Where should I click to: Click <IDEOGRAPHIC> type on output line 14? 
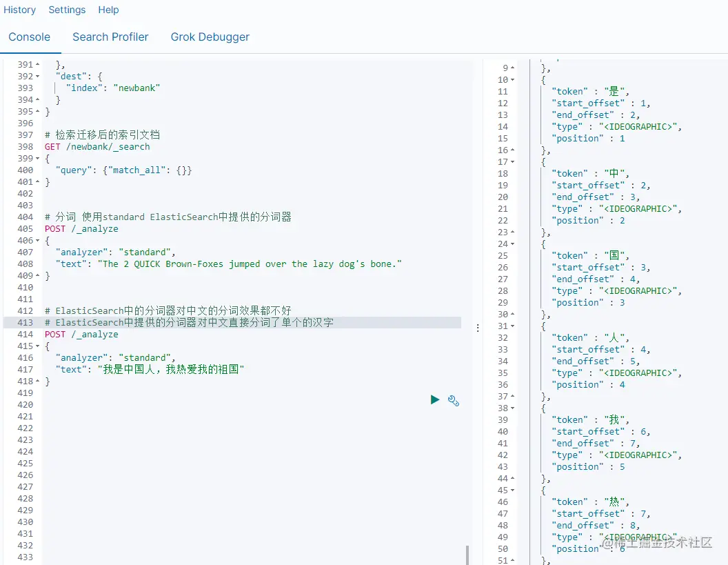[x=638, y=127]
